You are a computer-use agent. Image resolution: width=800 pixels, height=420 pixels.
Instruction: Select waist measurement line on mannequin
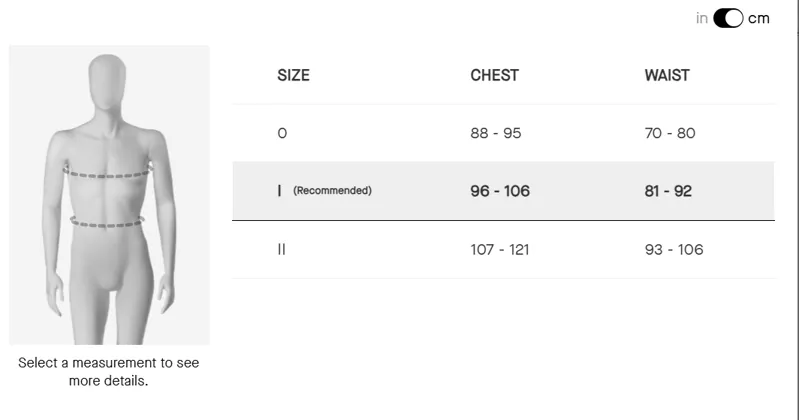click(108, 222)
